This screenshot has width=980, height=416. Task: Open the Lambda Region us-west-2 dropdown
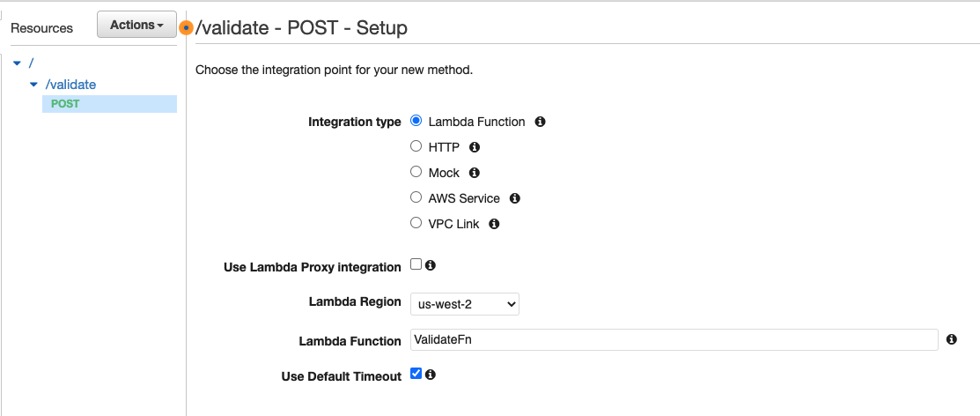465,304
